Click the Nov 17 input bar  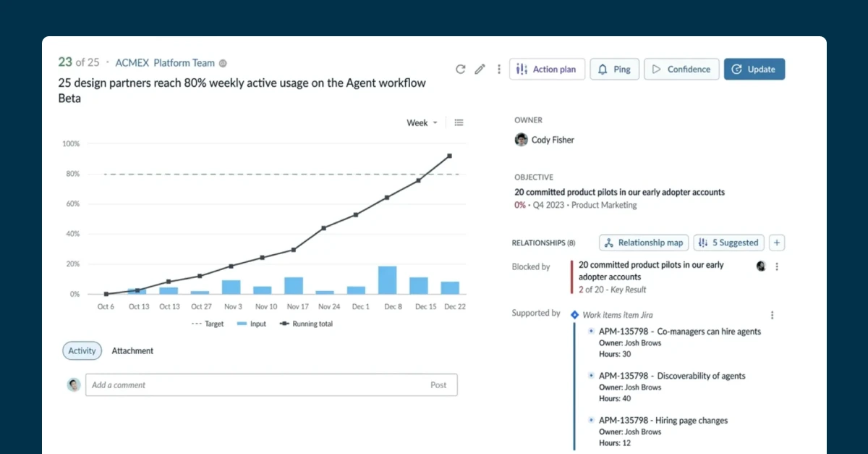(x=294, y=285)
